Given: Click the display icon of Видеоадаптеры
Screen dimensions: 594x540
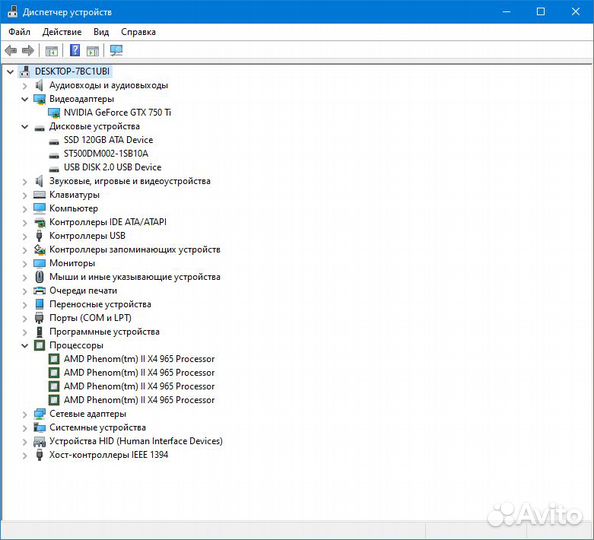Looking at the screenshot, I should [x=39, y=99].
